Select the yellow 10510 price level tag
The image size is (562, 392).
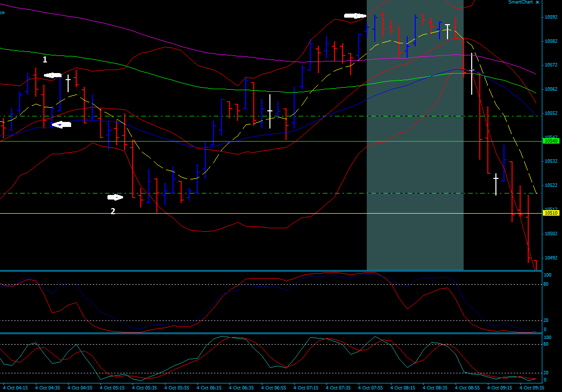pos(551,213)
